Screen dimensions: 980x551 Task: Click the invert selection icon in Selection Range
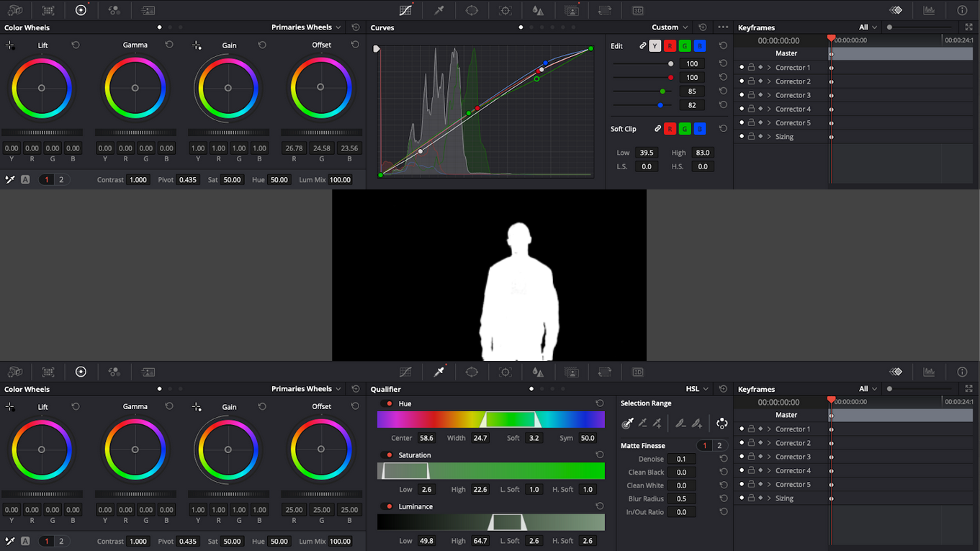721,424
